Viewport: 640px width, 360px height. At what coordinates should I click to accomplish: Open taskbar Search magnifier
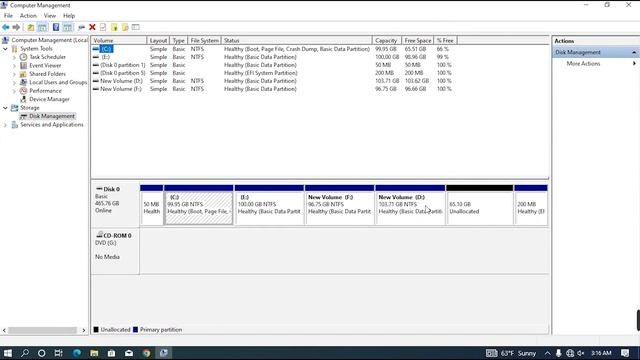(24, 353)
